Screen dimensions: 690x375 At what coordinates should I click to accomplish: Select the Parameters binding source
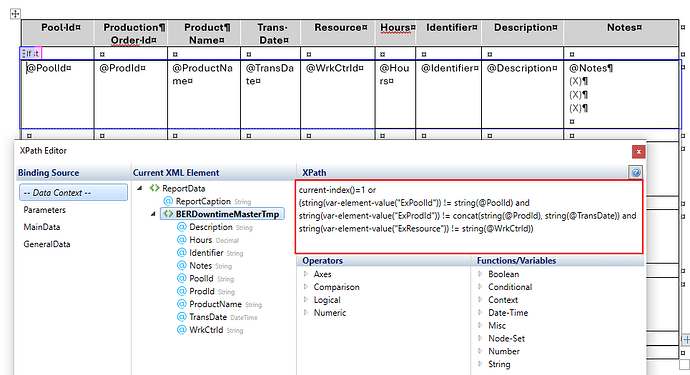point(44,210)
